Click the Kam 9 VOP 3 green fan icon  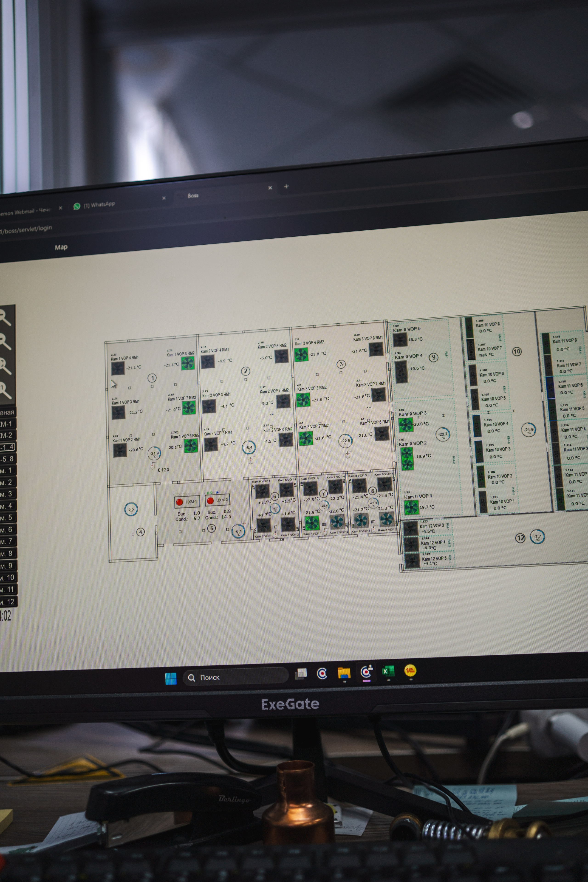pyautogui.click(x=406, y=425)
